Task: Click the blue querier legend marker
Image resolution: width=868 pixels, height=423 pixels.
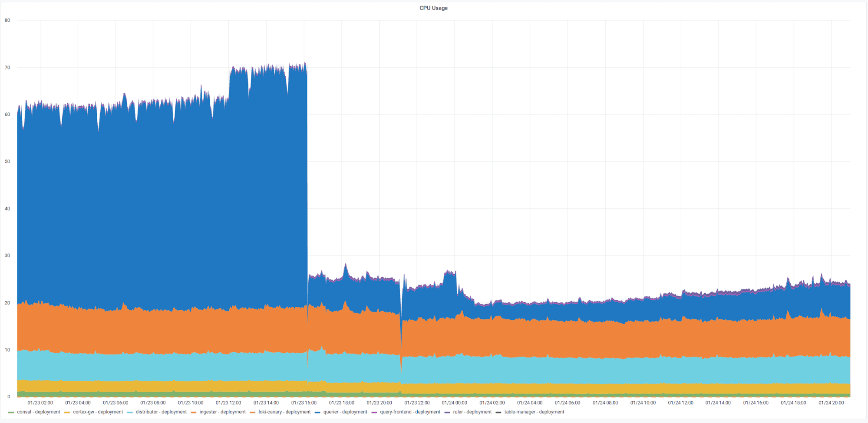Action: tap(317, 412)
